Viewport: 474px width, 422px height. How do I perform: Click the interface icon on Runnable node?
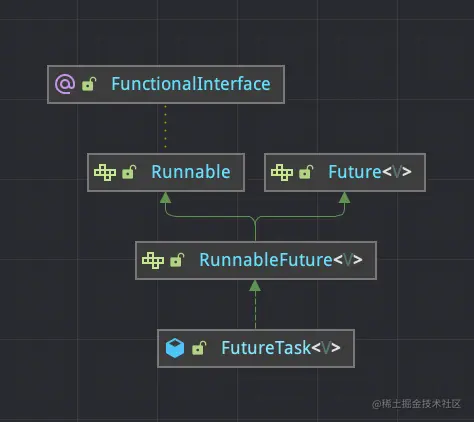(x=105, y=172)
